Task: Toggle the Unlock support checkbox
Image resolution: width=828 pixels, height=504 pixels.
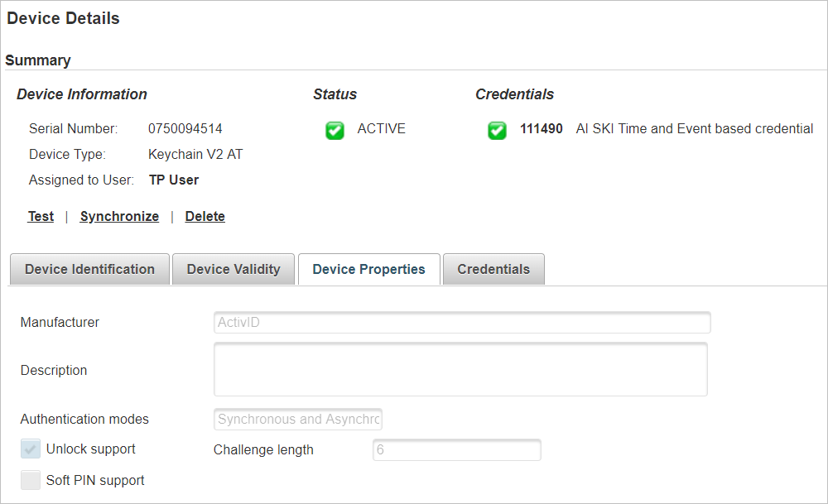Action: pos(31,449)
